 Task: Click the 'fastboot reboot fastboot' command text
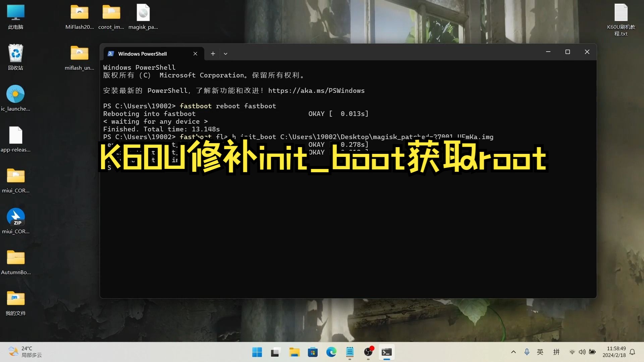click(x=228, y=106)
